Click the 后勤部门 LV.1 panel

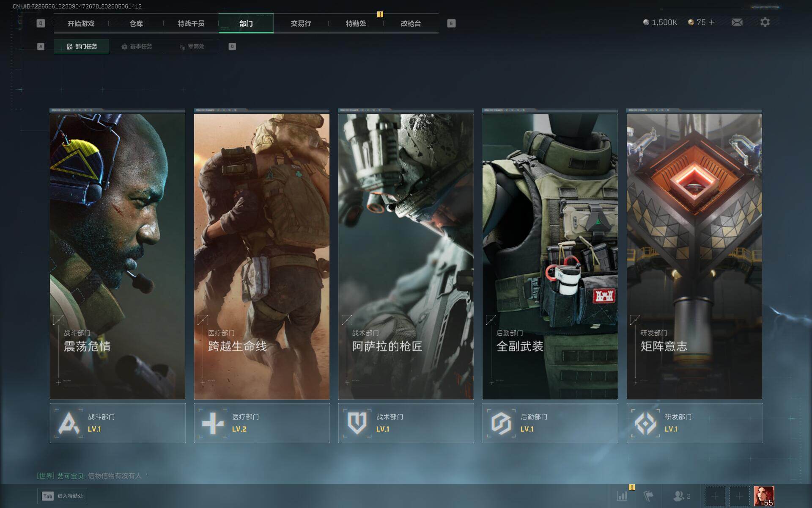point(550,423)
